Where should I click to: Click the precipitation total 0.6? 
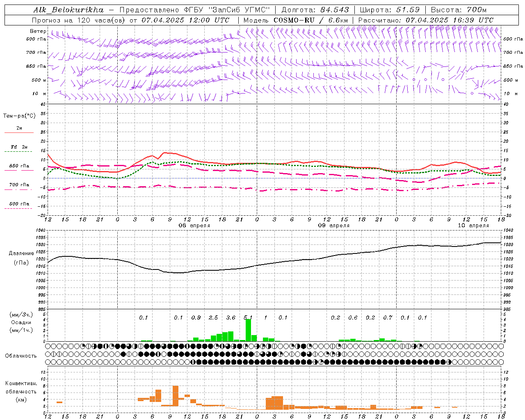353,317
